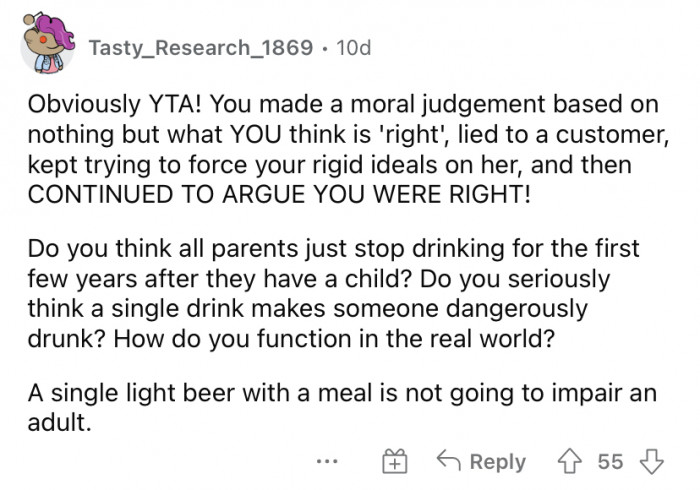The width and height of the screenshot is (700, 490).
Task: Click the 'Obviously YTA!' opening text
Action: pos(104,104)
